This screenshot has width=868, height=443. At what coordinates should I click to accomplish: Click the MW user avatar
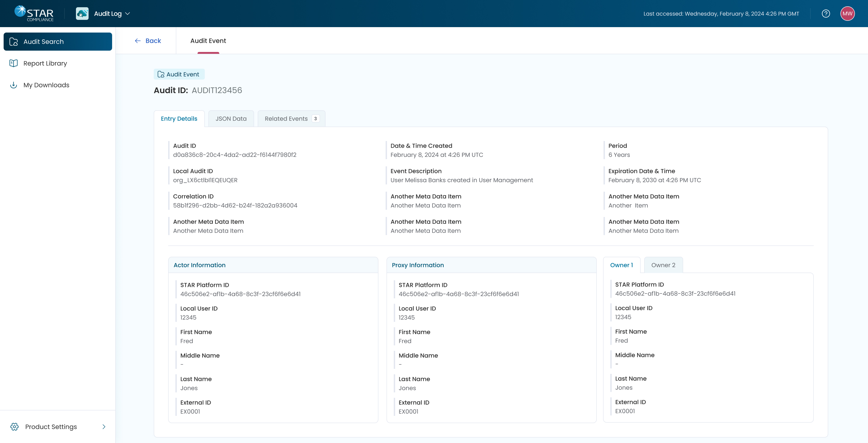[847, 14]
